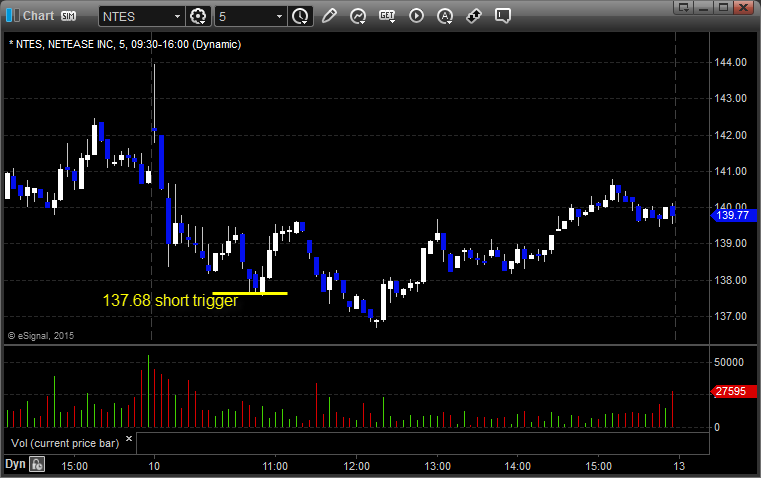Click the 144.00 price axis label
This screenshot has height=478, width=761.
[x=730, y=62]
